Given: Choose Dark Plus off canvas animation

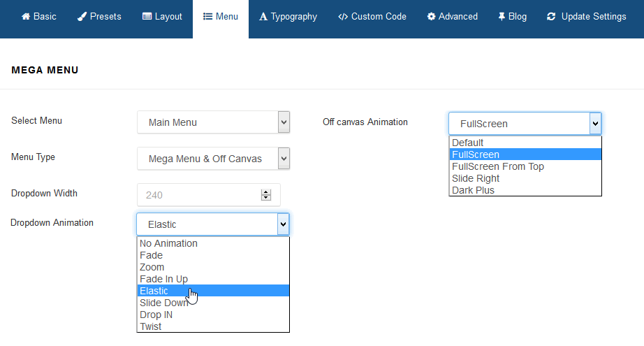Looking at the screenshot, I should [x=473, y=190].
